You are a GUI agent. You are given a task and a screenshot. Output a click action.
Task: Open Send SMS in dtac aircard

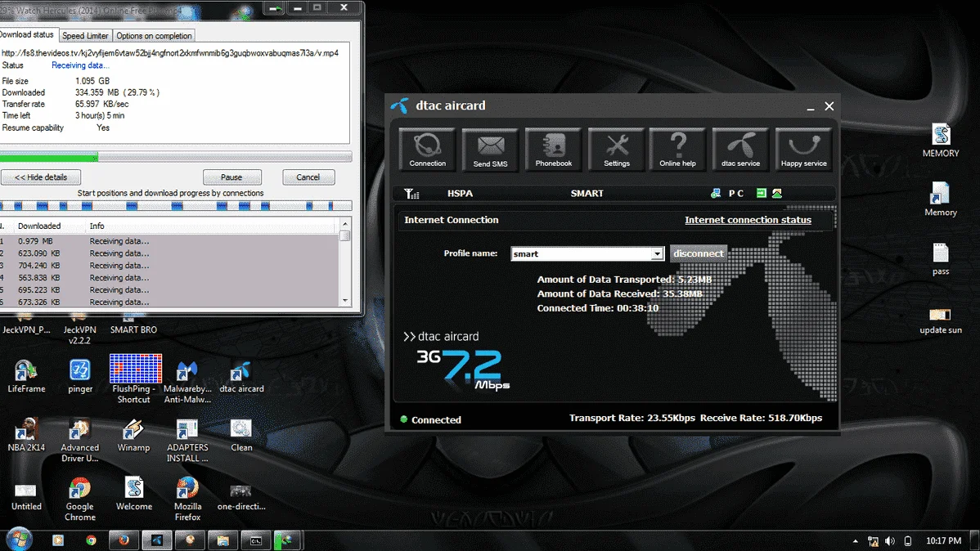[491, 149]
